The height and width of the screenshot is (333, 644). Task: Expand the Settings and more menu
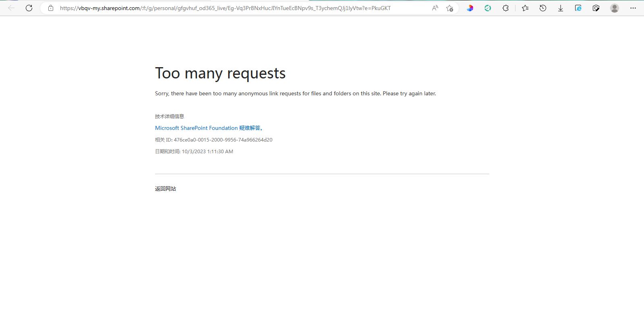click(633, 8)
